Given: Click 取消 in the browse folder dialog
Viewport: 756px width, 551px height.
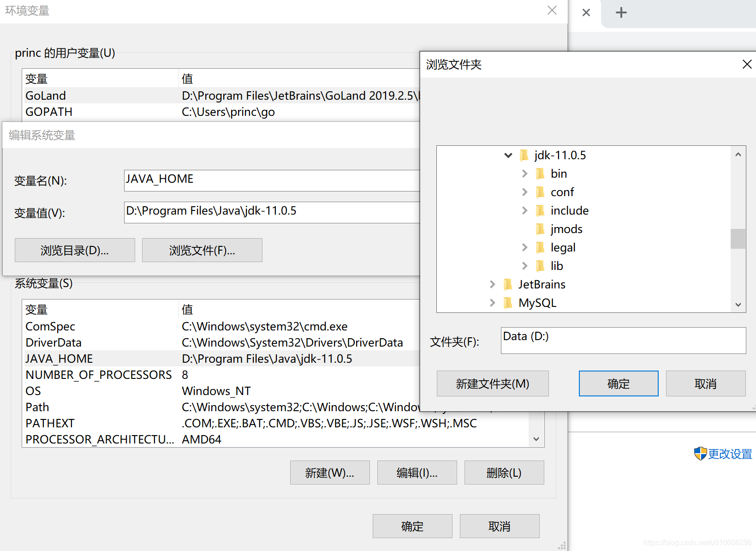Looking at the screenshot, I should coord(706,383).
